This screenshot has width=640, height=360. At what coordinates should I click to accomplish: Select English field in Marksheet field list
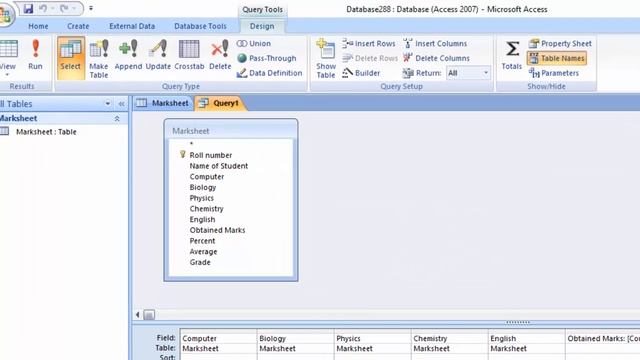coord(202,219)
